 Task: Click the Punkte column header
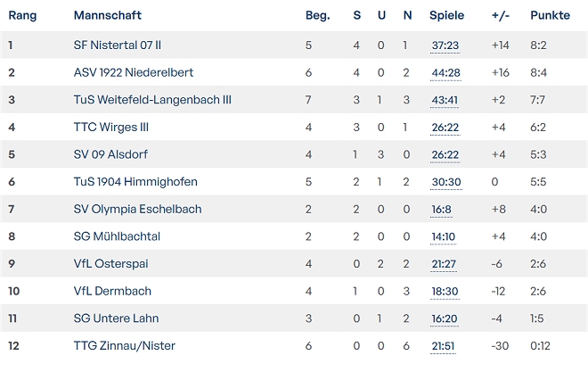tap(550, 15)
